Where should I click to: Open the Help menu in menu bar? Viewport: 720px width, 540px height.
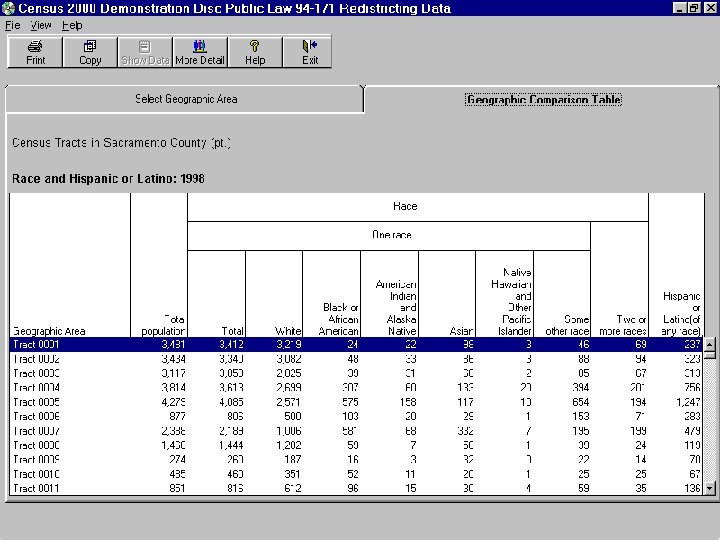coord(72,26)
